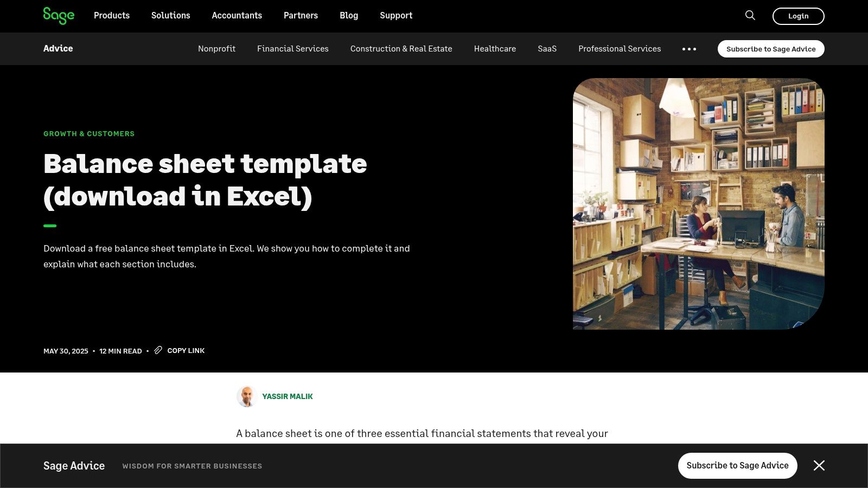868x488 pixels.
Task: View Yassir Malik's author page
Action: (x=287, y=396)
